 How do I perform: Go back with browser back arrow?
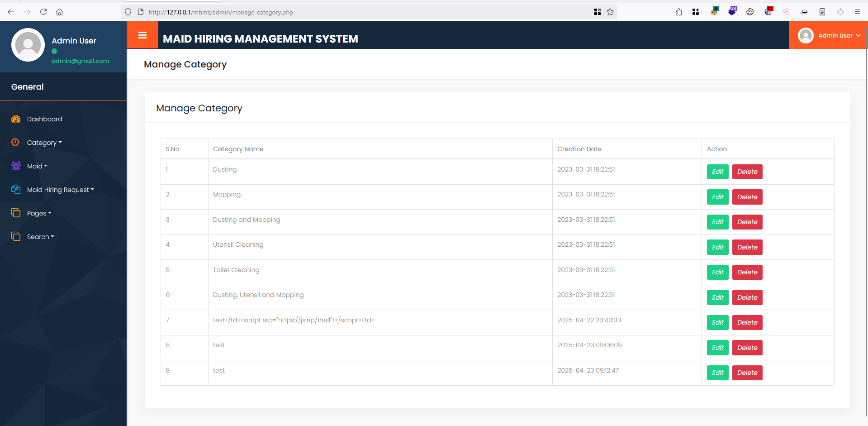11,12
